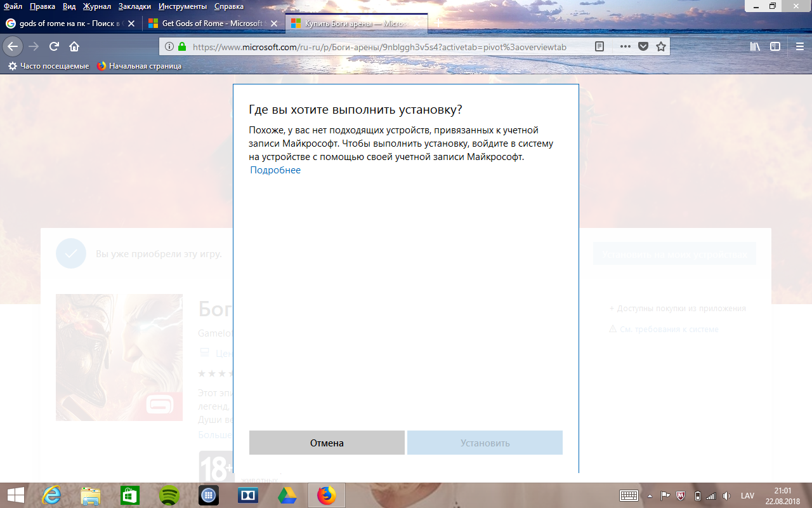Follow the 'Подробнее' link in dialog
Image resolution: width=812 pixels, height=508 pixels.
point(275,170)
